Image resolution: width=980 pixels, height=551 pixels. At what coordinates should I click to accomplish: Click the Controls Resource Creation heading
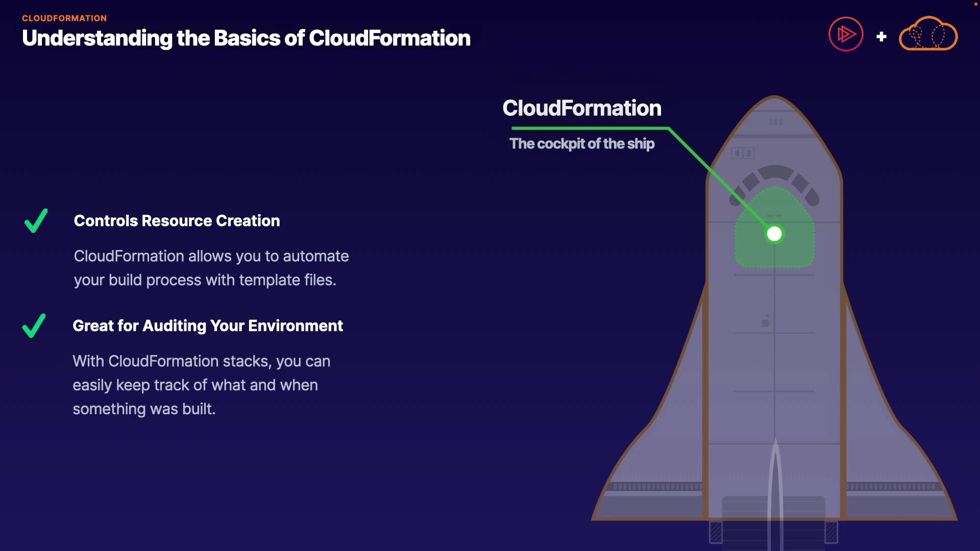(x=177, y=221)
